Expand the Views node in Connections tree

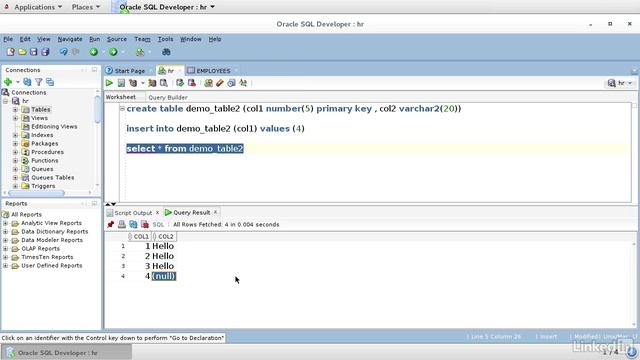pos(15,118)
